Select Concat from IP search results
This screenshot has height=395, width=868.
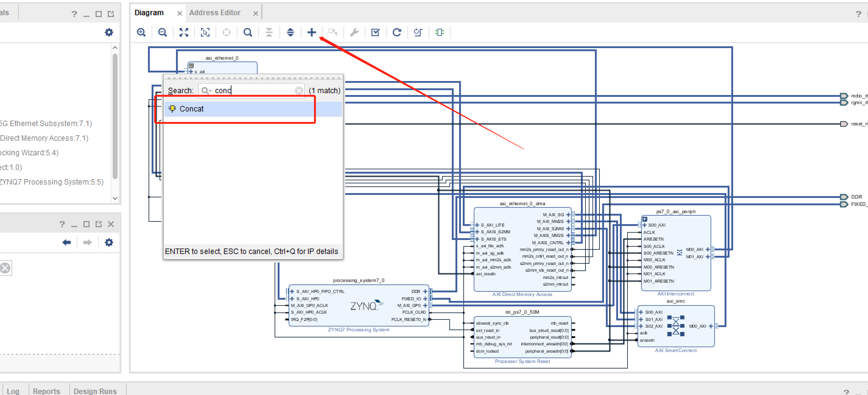[x=253, y=109]
